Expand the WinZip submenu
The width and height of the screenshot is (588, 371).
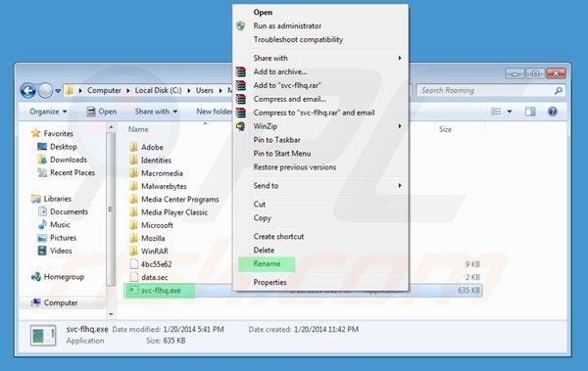[320, 126]
